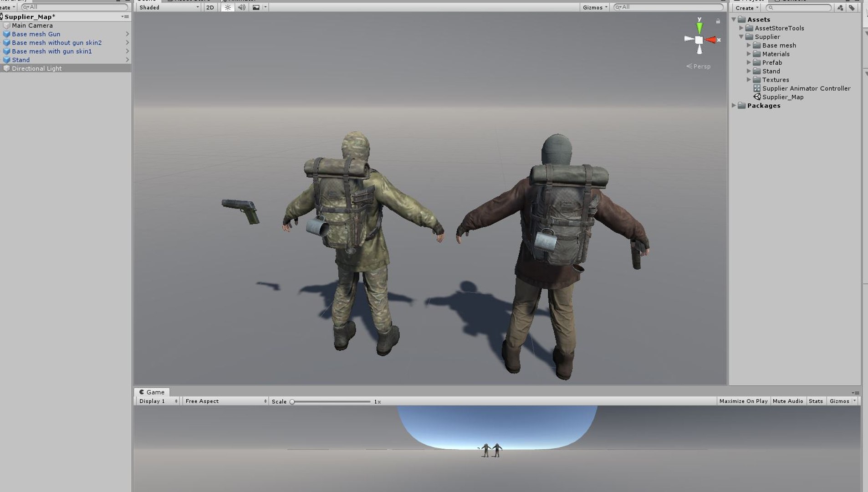Open scene effects dropdown arrow
The width and height of the screenshot is (868, 492).
266,7
